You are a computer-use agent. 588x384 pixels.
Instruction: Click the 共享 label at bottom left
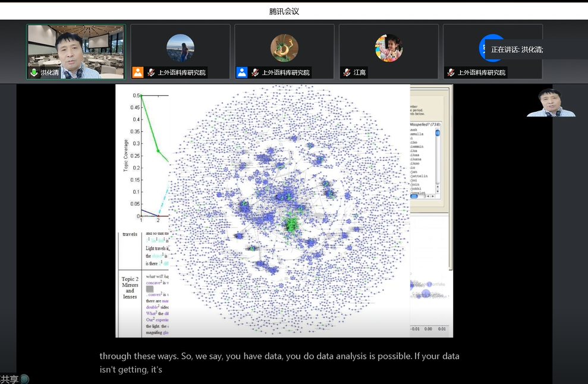(9, 379)
